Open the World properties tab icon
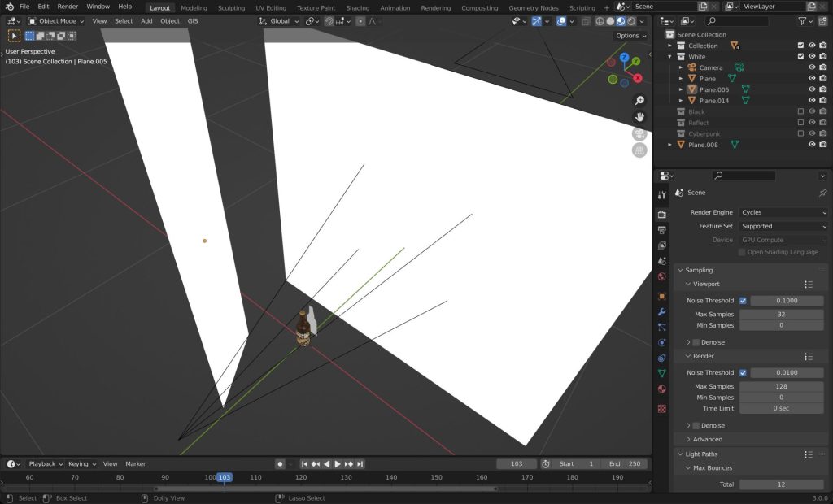833x504 pixels. pos(662,276)
